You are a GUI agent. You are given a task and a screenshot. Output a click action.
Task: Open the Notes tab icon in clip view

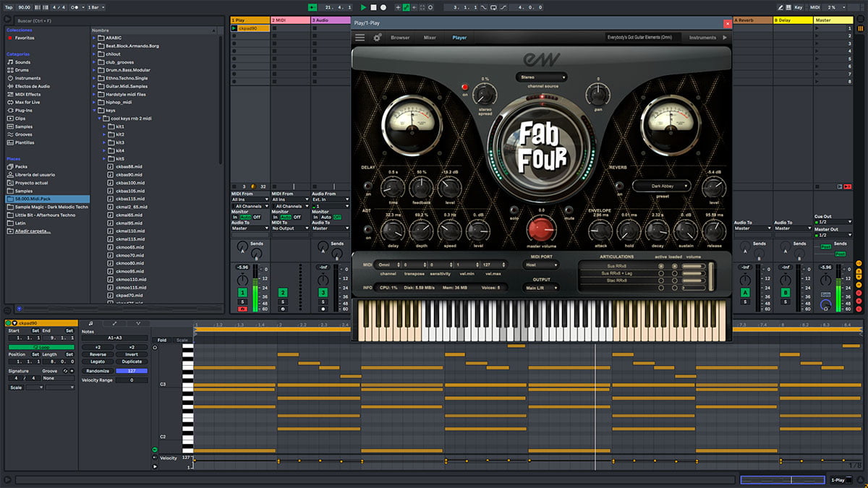coord(90,323)
